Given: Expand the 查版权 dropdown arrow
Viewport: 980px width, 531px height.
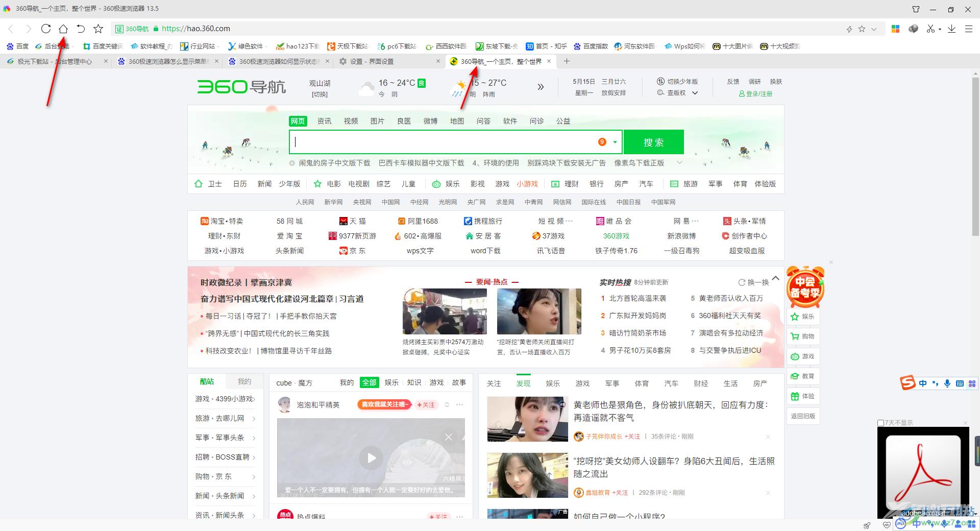Looking at the screenshot, I should pos(695,93).
